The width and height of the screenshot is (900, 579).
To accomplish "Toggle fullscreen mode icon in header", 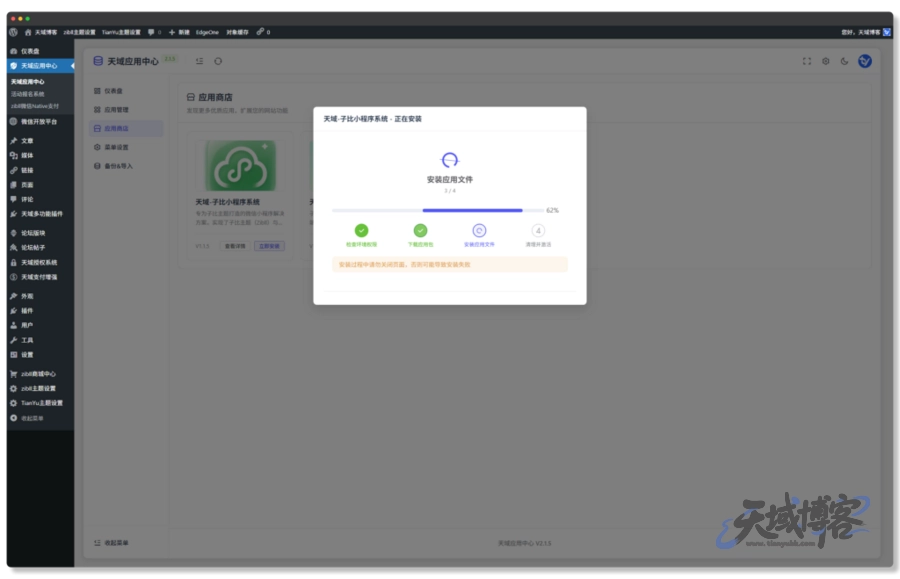I will tap(806, 61).
